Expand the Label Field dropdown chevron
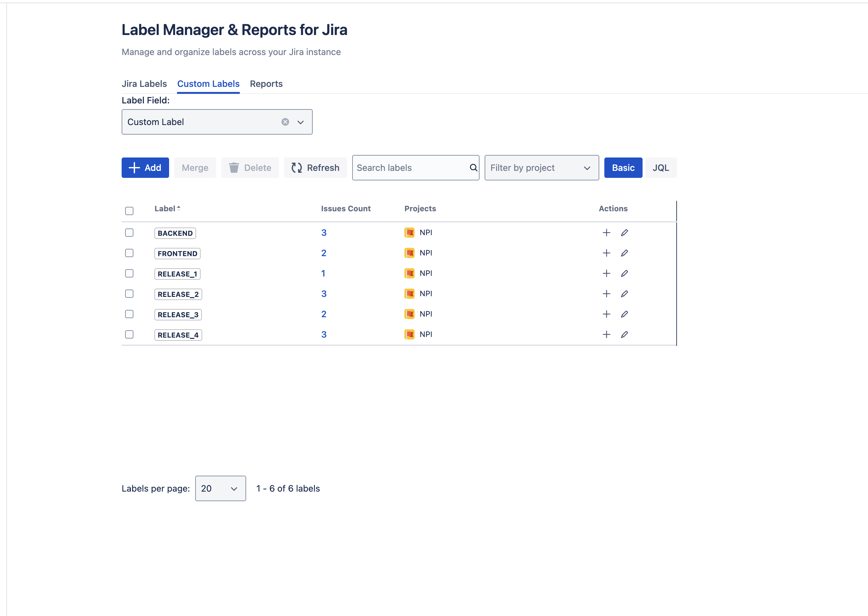 point(300,122)
